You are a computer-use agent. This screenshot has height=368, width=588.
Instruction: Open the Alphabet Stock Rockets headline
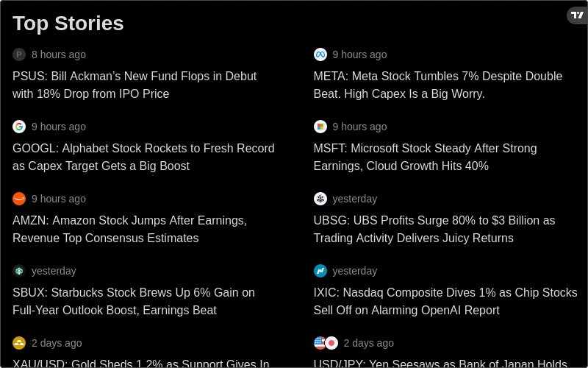click(x=143, y=157)
